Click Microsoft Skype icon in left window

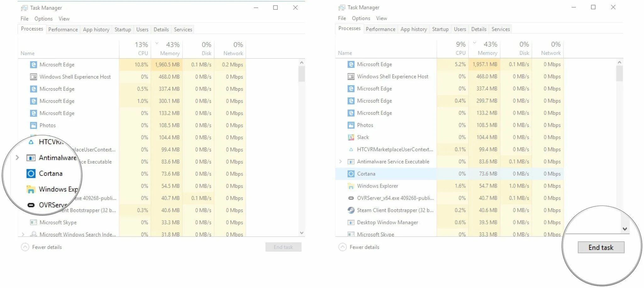click(33, 223)
